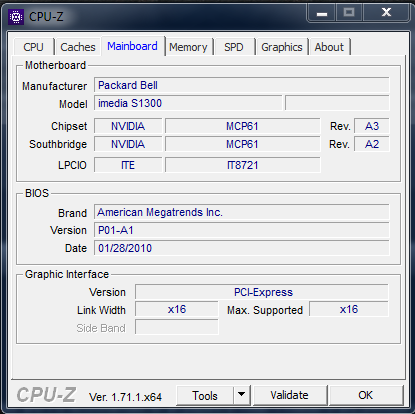
Task: Click the CPU-Z app icon in title bar
Action: [16, 17]
